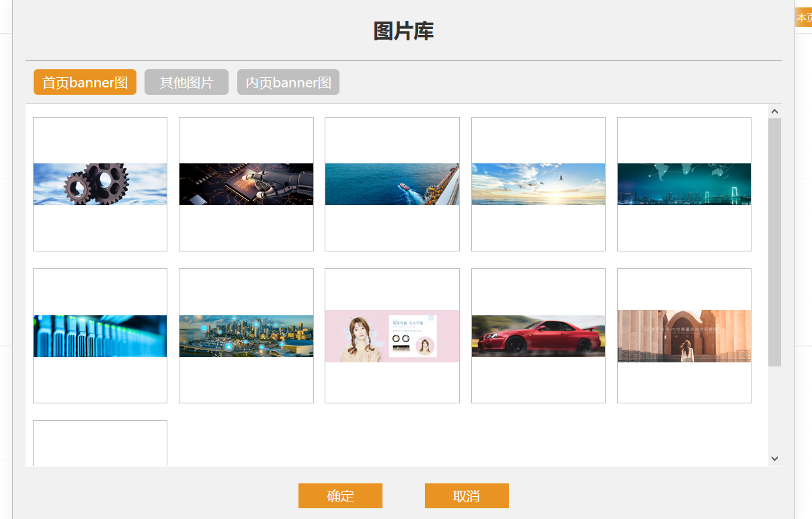Select the blue server room banner image
The height and width of the screenshot is (519, 812).
click(x=99, y=335)
